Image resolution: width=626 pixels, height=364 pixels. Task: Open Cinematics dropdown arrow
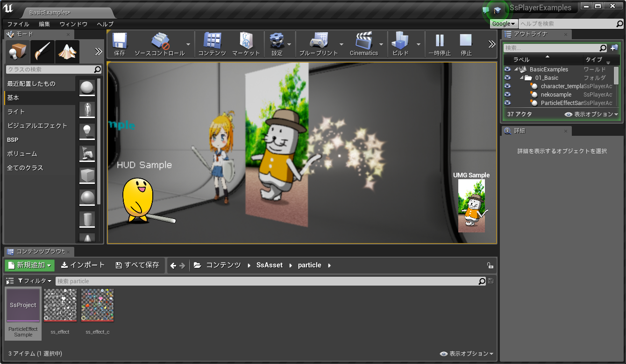click(381, 44)
